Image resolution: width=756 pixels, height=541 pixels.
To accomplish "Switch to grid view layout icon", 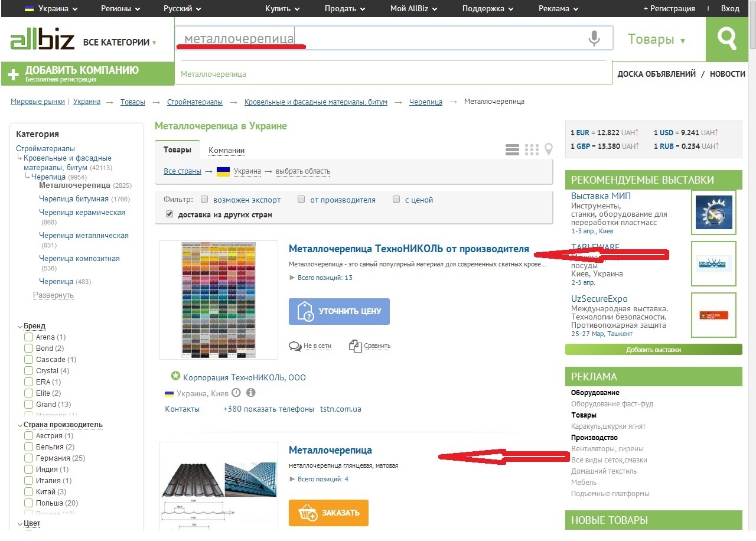I will click(532, 149).
